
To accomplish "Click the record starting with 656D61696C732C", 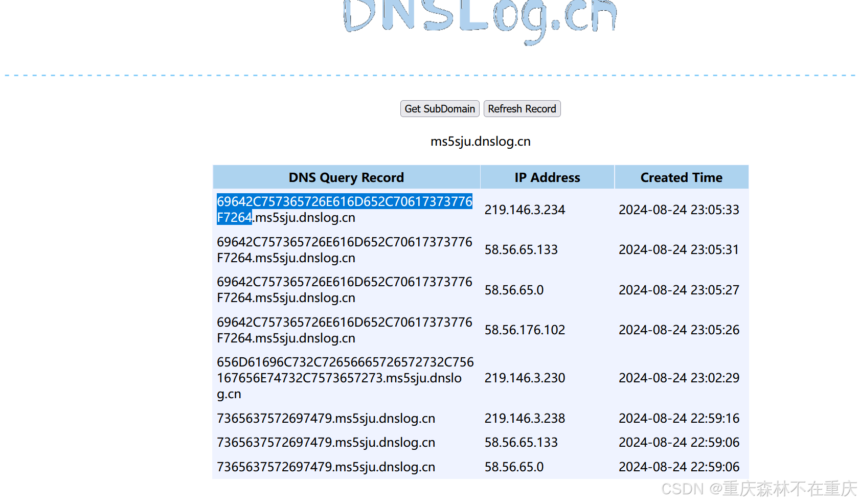I will coord(346,378).
